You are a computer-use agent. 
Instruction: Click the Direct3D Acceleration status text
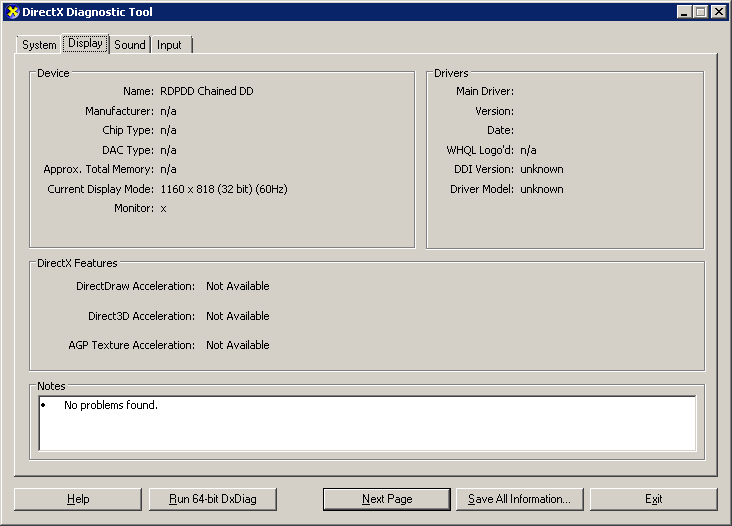click(x=237, y=316)
